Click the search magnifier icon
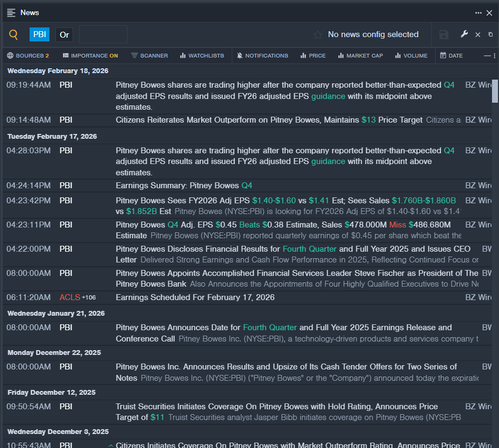 click(x=13, y=35)
